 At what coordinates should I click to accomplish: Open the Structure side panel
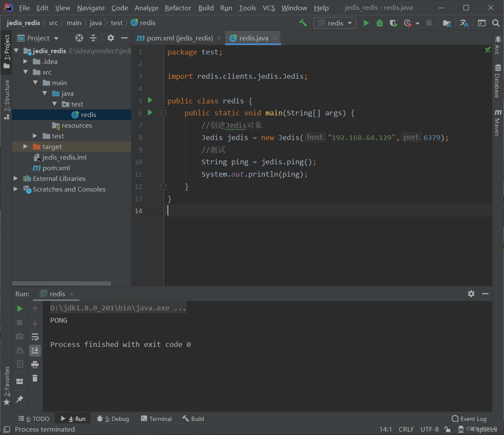pyautogui.click(x=7, y=100)
